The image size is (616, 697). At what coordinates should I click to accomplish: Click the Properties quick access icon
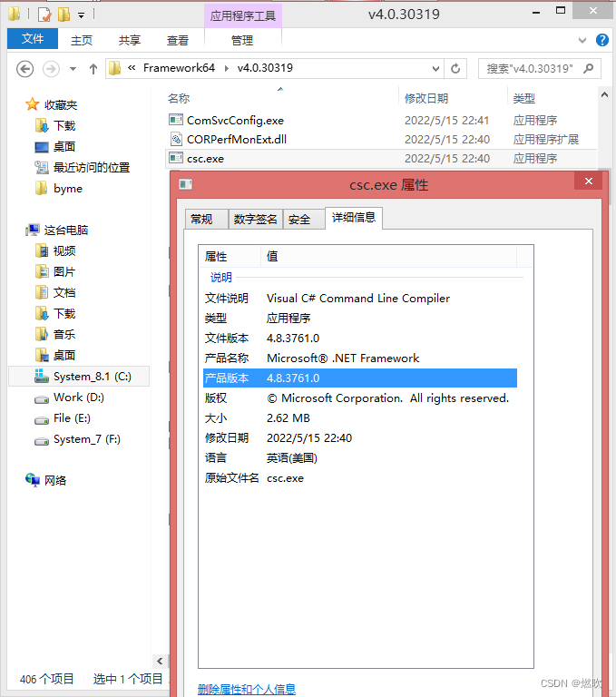pos(44,15)
